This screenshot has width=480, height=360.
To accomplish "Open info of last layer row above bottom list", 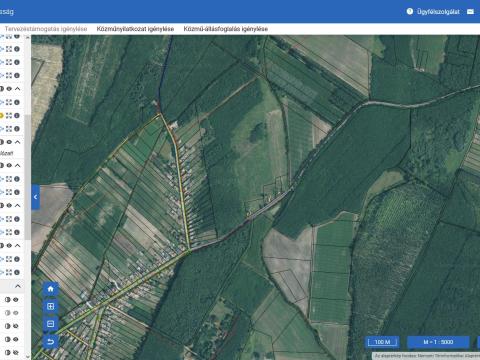I will [17, 272].
